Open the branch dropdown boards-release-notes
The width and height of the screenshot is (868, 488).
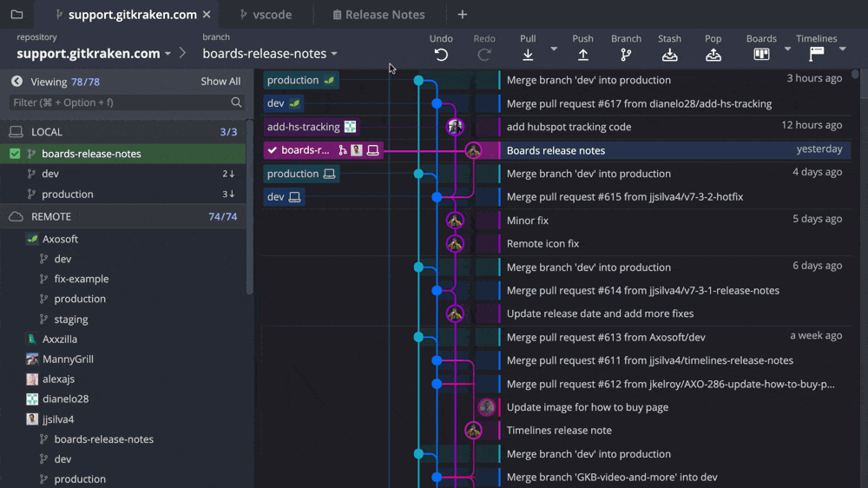pos(270,54)
